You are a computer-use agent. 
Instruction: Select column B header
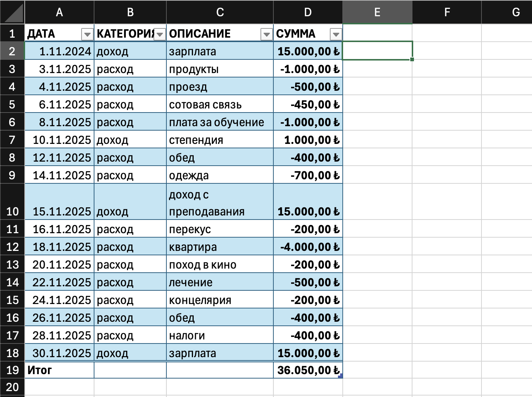[130, 12]
